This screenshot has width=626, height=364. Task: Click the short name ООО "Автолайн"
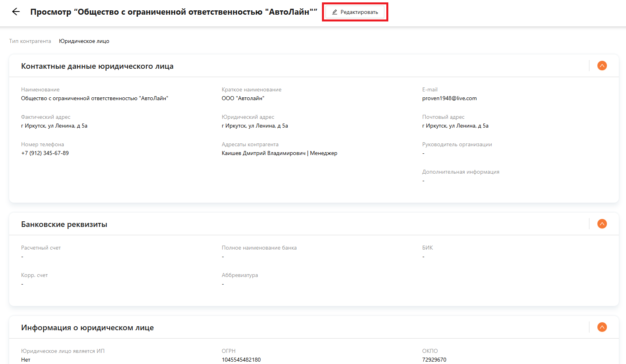coord(243,98)
